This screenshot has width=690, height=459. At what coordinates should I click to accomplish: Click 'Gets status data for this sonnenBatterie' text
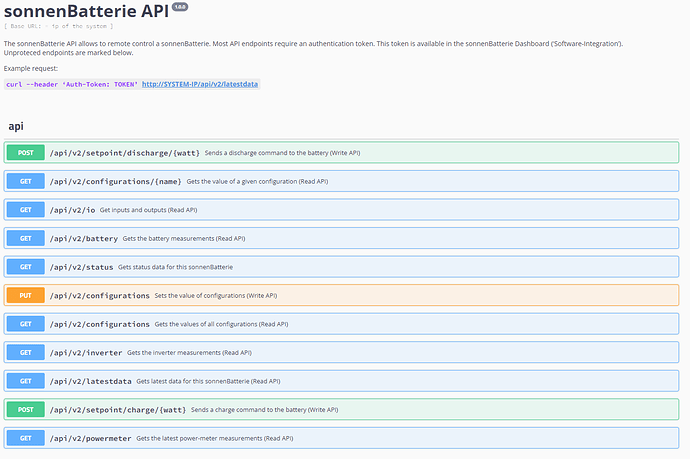[x=176, y=267]
